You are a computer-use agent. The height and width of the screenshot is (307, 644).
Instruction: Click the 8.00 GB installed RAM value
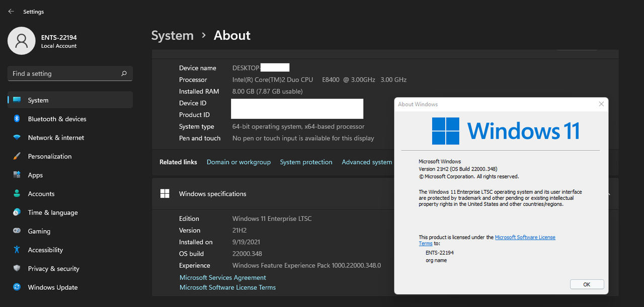click(x=268, y=91)
